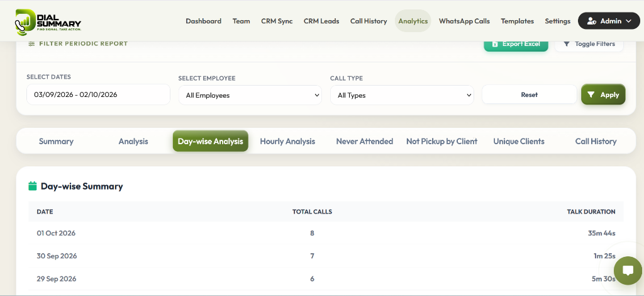
Task: Click the green calendar icon beside Day-wise Summary
Action: click(33, 186)
